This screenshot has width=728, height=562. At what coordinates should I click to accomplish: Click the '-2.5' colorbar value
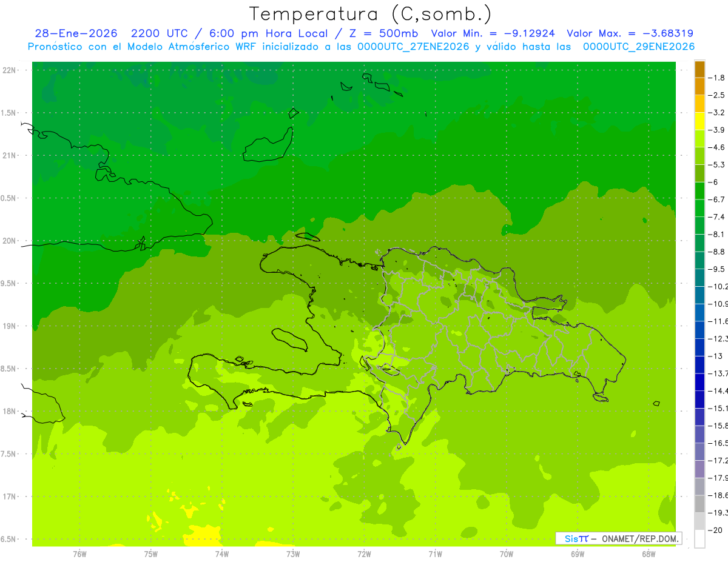pos(716,95)
